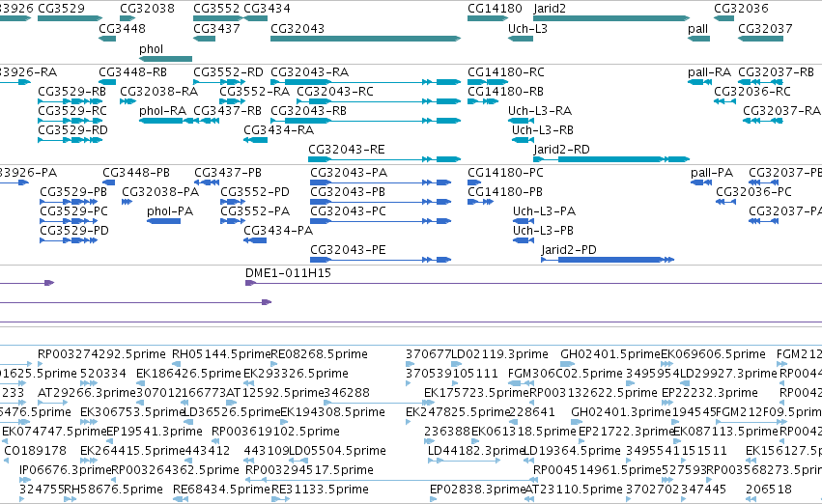Click protein Uch-L3-PA

(x=544, y=211)
